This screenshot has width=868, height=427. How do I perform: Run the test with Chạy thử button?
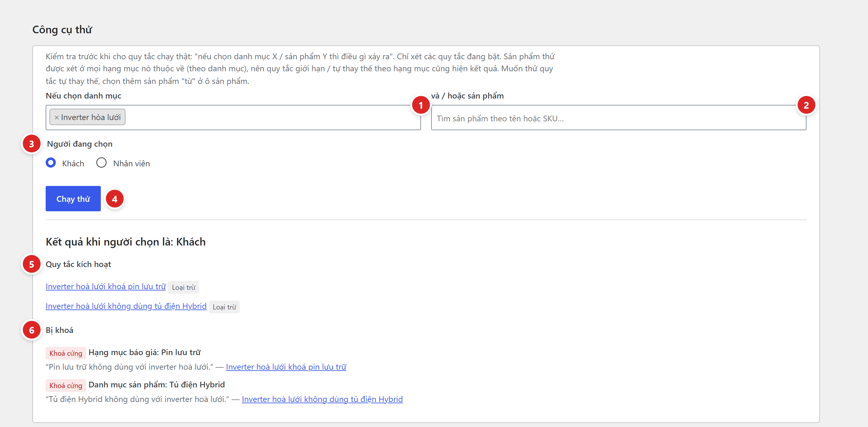coord(73,199)
